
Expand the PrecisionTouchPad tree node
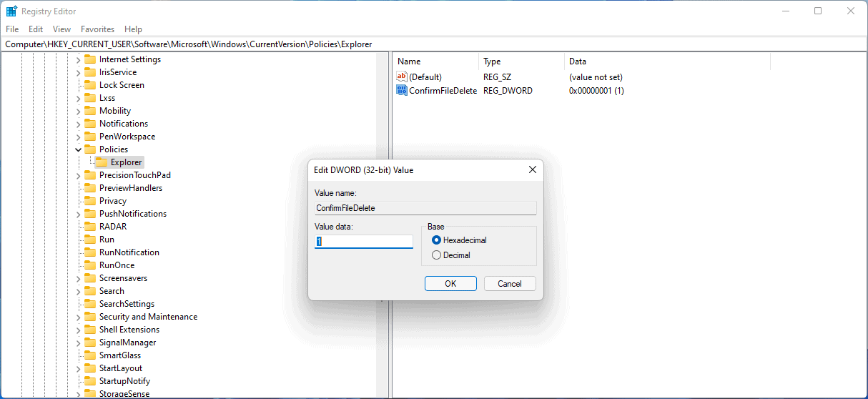79,175
